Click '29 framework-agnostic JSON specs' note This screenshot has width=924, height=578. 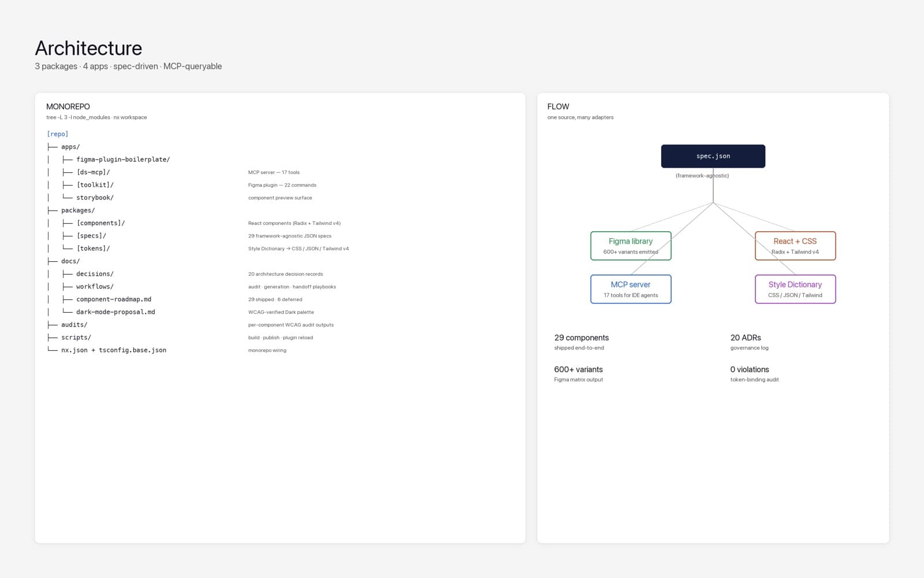290,236
